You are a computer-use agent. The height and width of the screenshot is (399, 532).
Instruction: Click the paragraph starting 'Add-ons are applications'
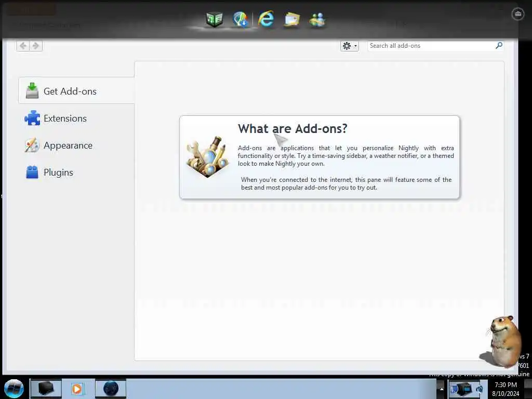click(345, 156)
